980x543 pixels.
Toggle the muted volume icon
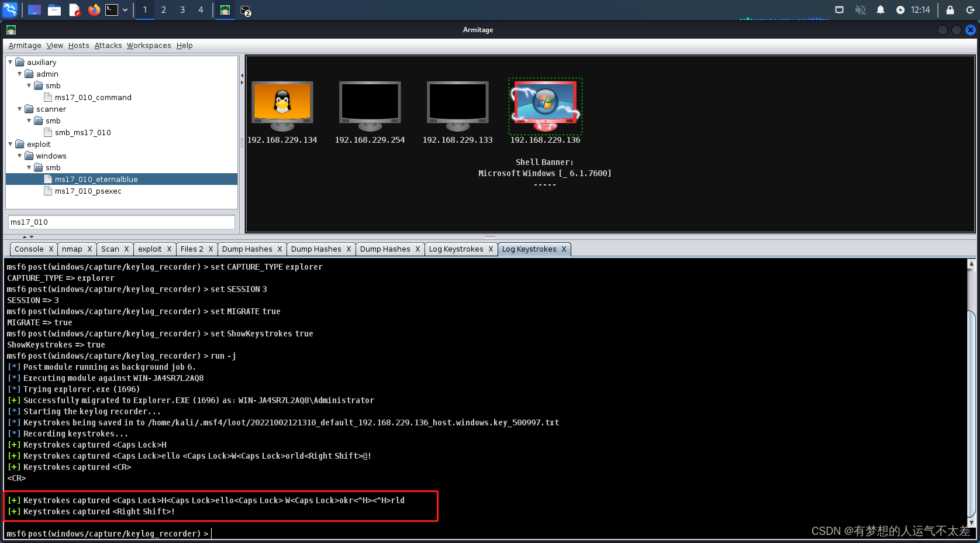(x=860, y=10)
